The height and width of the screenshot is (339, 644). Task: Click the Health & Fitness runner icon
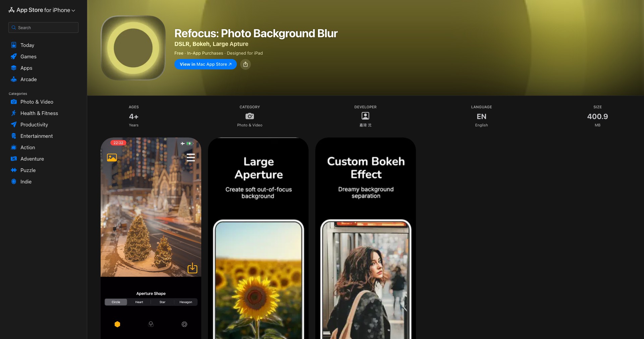(x=14, y=113)
